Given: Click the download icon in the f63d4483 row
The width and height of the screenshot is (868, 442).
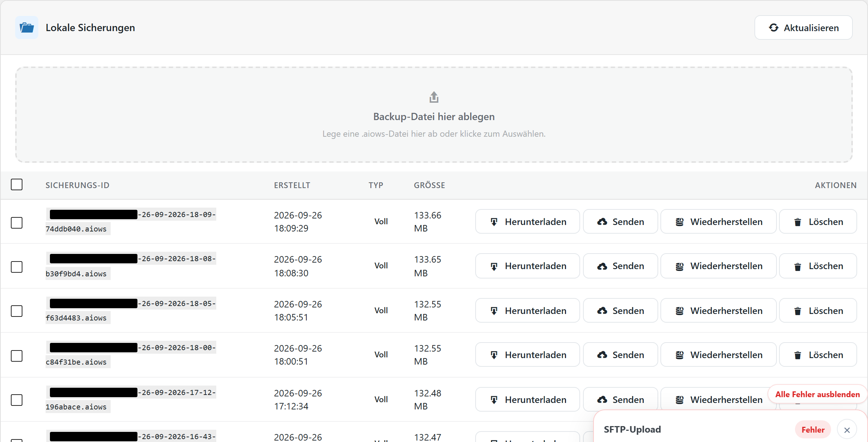Looking at the screenshot, I should (x=494, y=311).
